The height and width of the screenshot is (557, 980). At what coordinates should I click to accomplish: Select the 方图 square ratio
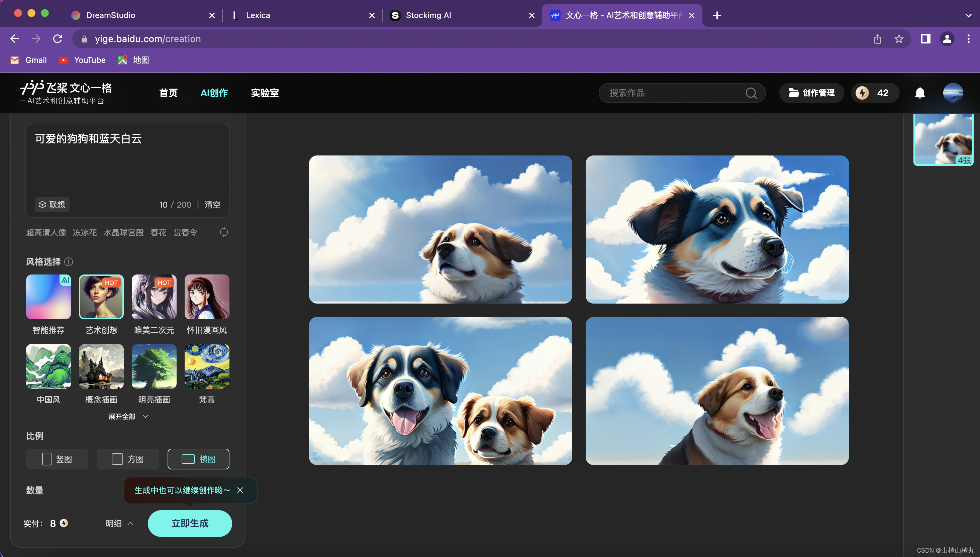click(x=127, y=459)
